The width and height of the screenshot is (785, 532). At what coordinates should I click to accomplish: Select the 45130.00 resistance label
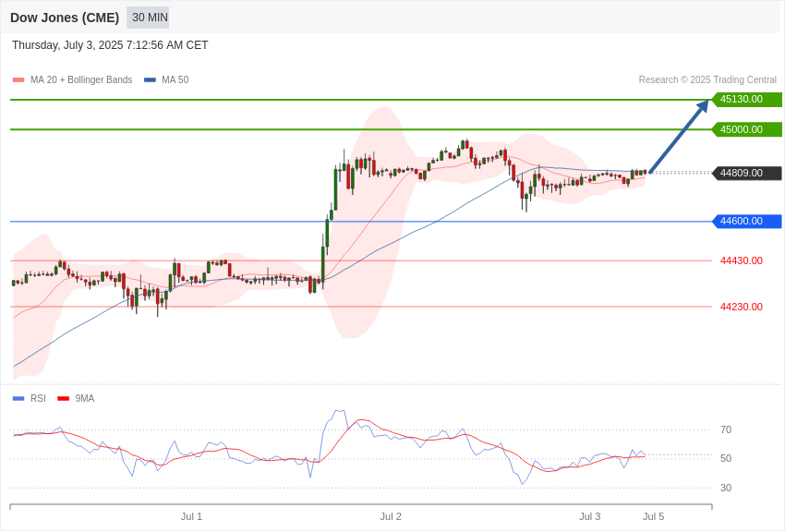pyautogui.click(x=747, y=99)
